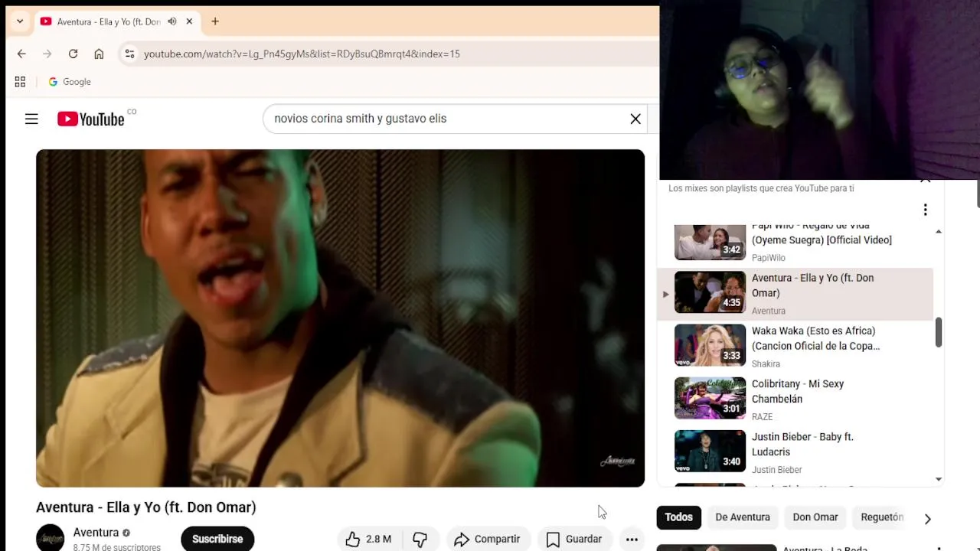Select the De Aventura filter chip
Image resolution: width=980 pixels, height=551 pixels.
(x=743, y=517)
